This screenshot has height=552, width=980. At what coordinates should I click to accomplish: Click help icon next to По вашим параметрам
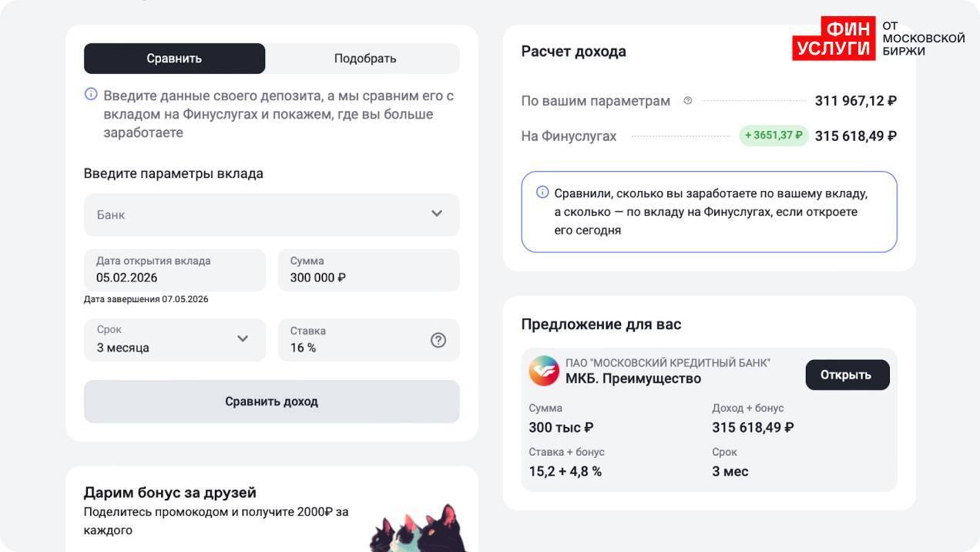[x=688, y=100]
